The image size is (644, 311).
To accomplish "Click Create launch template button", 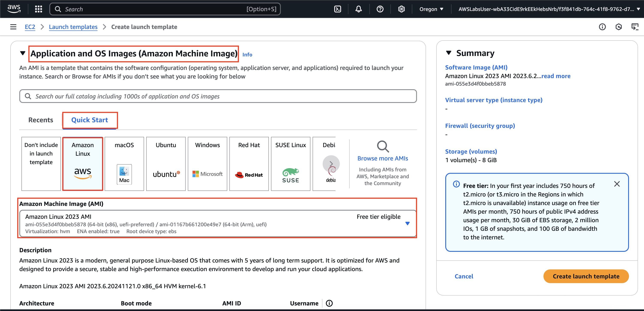I will click(586, 276).
